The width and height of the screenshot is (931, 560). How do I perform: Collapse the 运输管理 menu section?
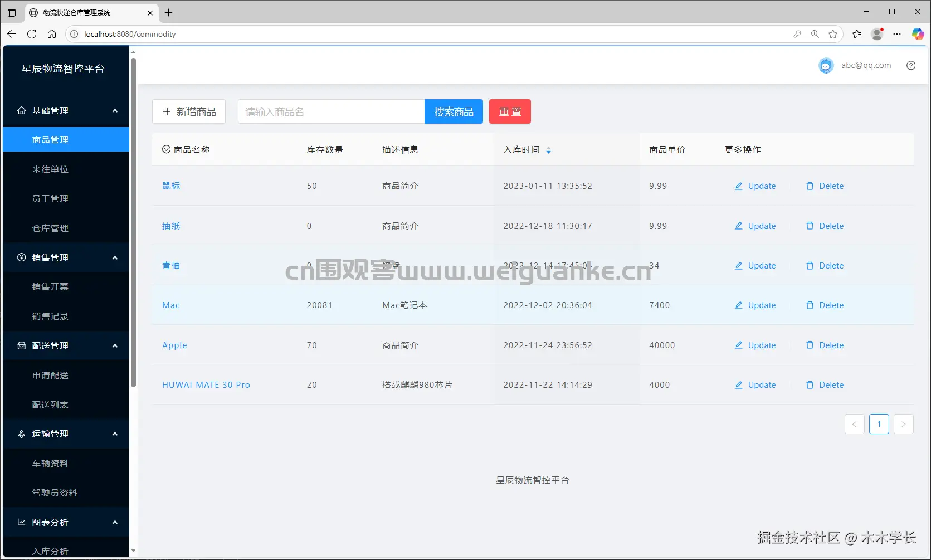coord(115,434)
